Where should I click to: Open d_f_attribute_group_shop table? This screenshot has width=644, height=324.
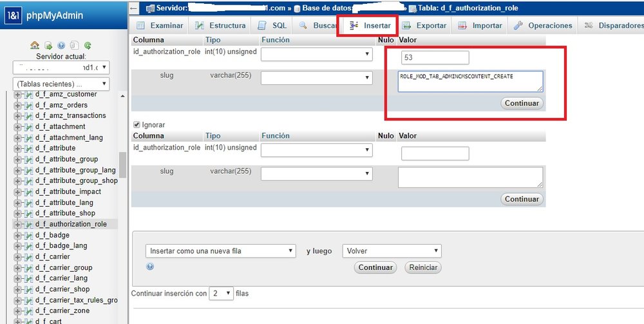(77, 181)
